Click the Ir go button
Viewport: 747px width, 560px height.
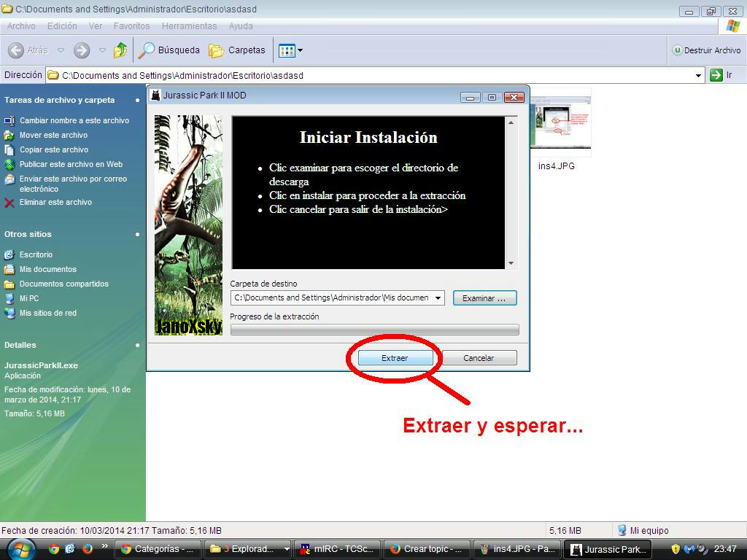pyautogui.click(x=721, y=75)
